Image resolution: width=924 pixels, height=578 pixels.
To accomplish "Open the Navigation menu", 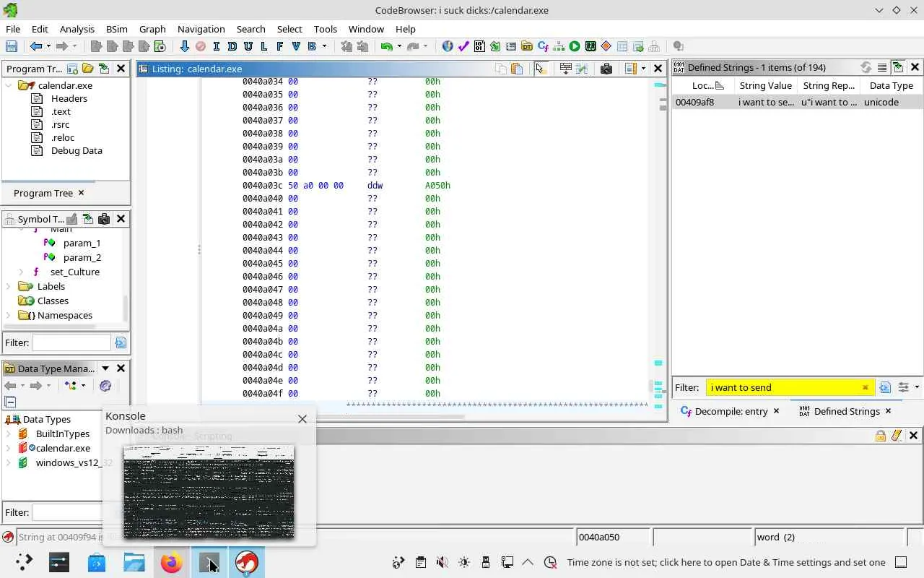I will (201, 29).
